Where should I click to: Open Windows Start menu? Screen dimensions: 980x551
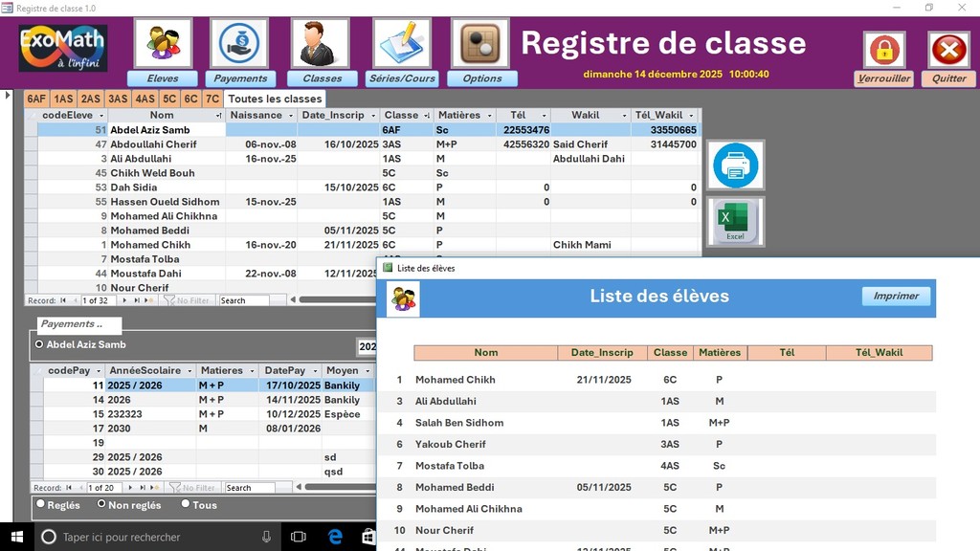tap(17, 537)
